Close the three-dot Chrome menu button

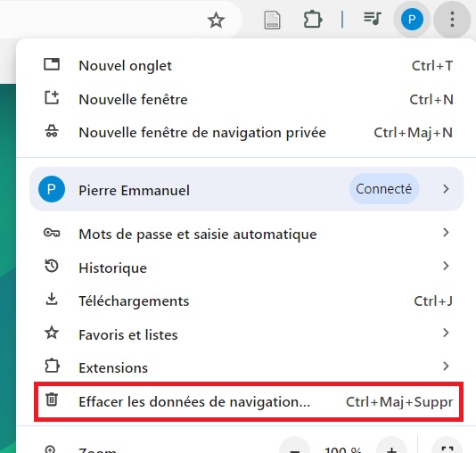[452, 20]
